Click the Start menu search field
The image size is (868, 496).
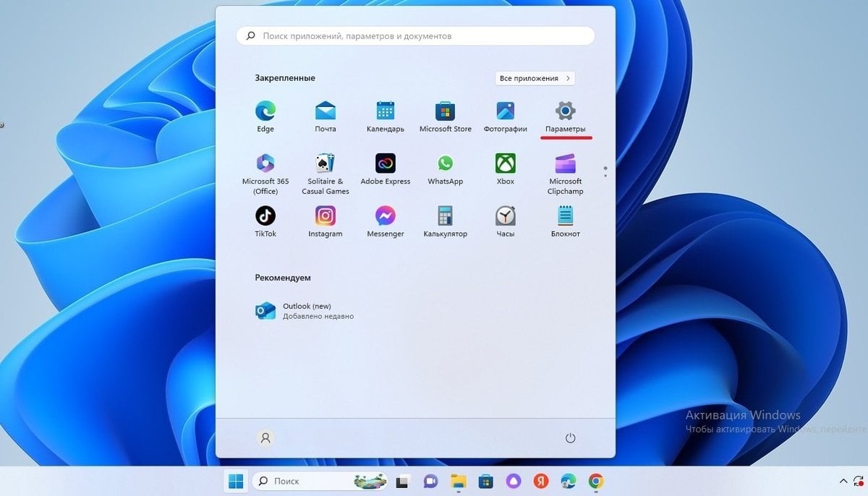click(x=415, y=35)
